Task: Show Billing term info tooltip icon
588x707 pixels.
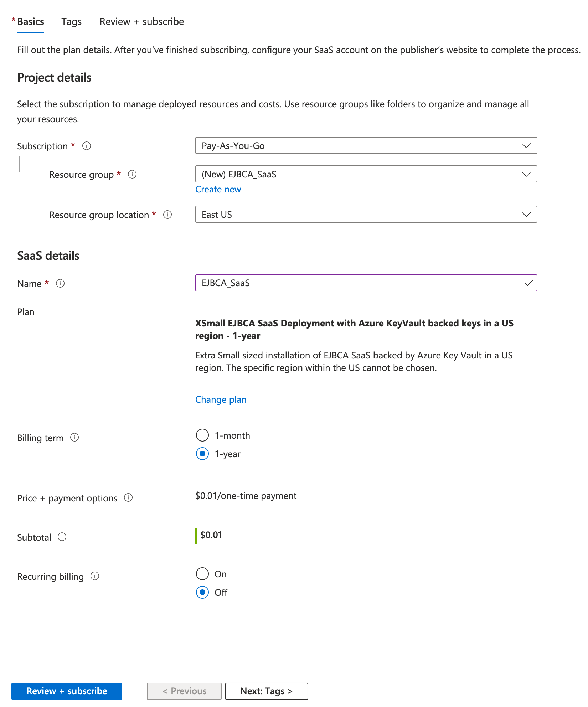Action: (74, 437)
